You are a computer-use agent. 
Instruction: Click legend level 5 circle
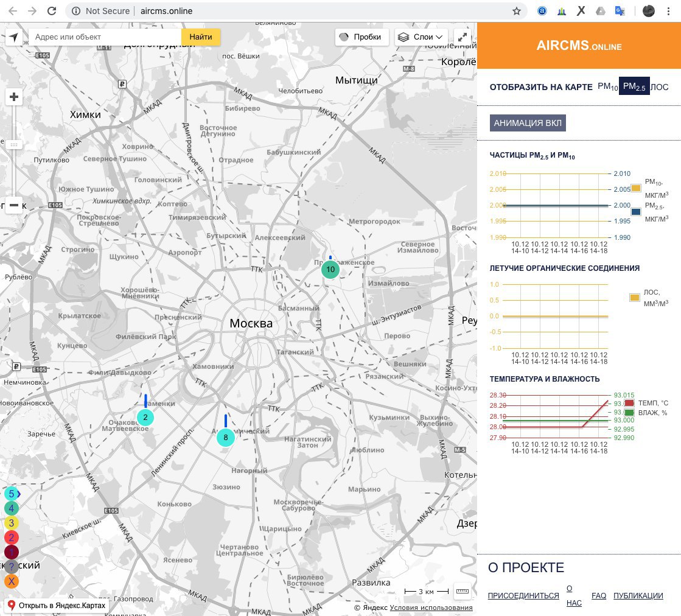(x=12, y=494)
